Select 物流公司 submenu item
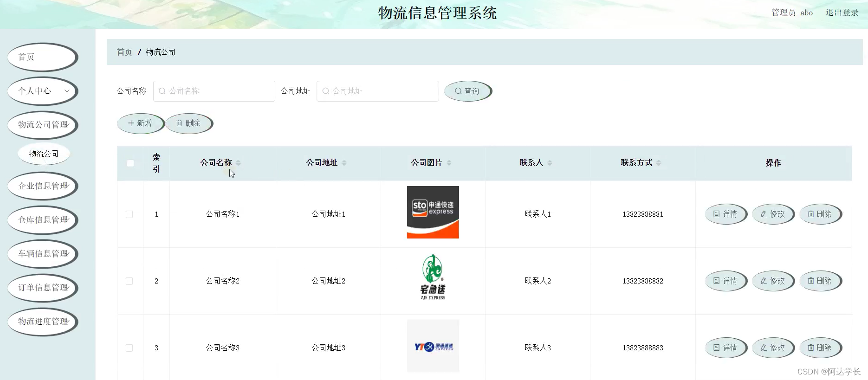Viewport: 868px width, 380px height. point(44,154)
